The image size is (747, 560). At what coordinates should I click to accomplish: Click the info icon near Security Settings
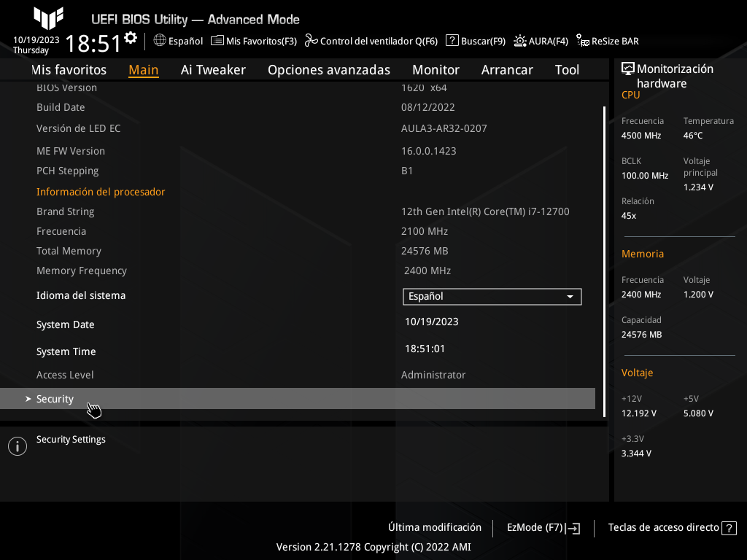coord(17,446)
